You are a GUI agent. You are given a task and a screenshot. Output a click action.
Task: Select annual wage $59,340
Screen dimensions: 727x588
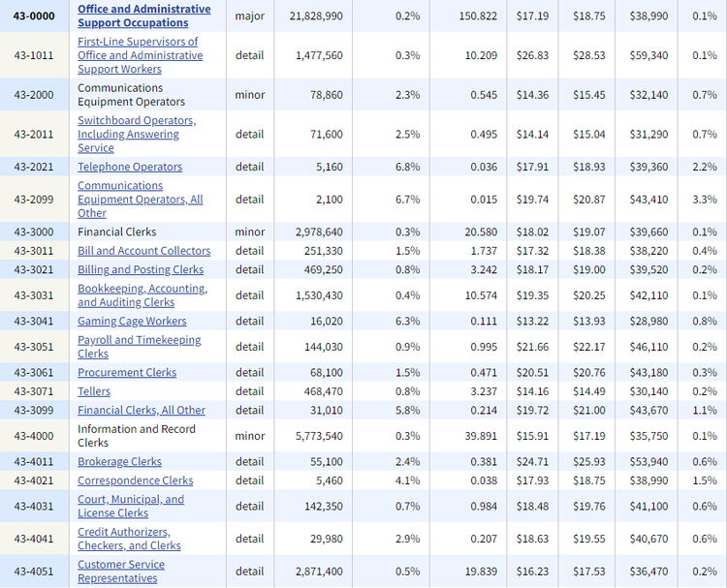648,55
